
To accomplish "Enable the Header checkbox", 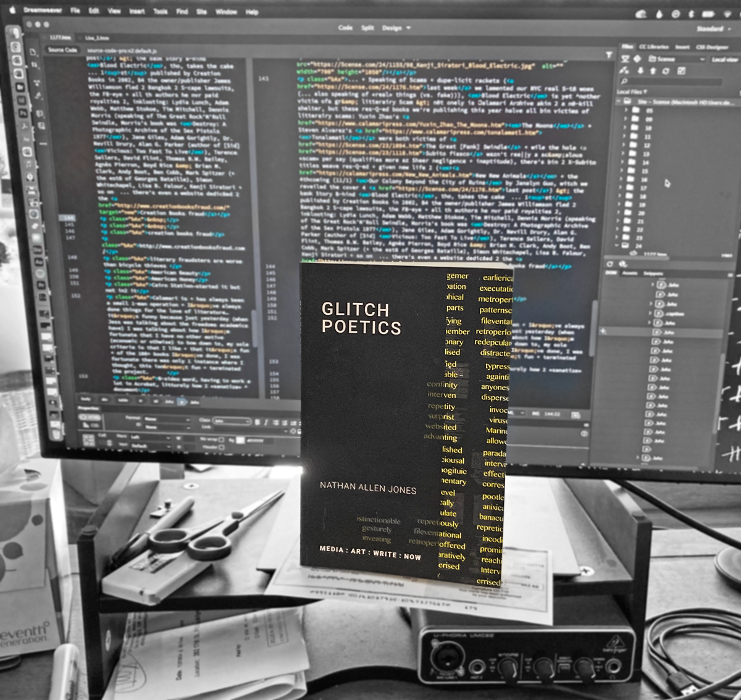I will (221, 448).
